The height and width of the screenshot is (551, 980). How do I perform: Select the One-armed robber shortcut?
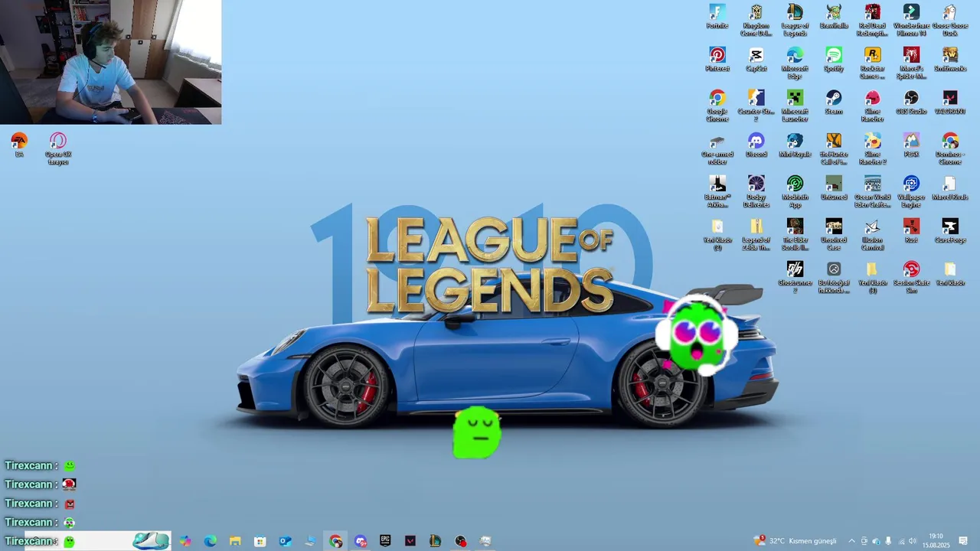click(717, 149)
